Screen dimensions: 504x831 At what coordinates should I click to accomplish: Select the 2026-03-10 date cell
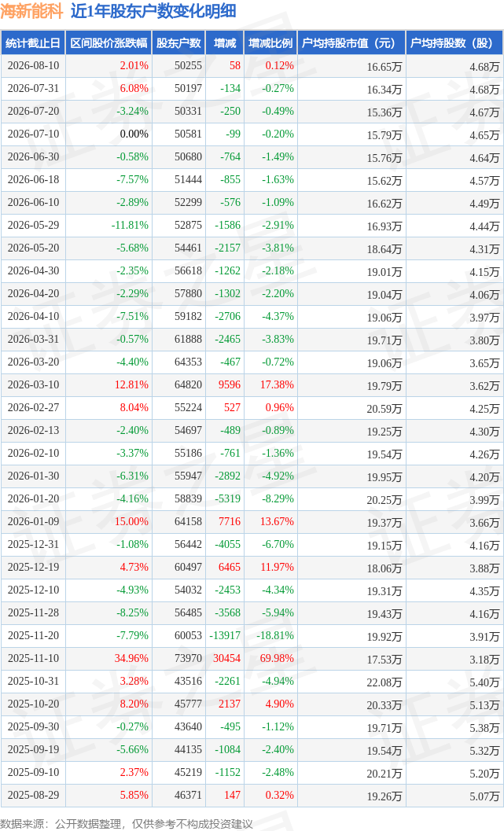pos(33,384)
